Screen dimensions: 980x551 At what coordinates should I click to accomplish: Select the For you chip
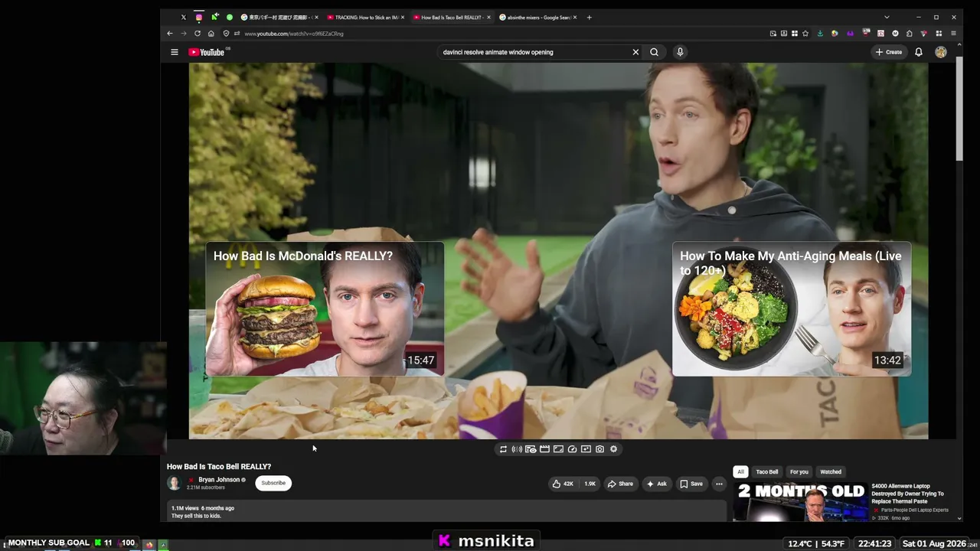click(x=799, y=472)
